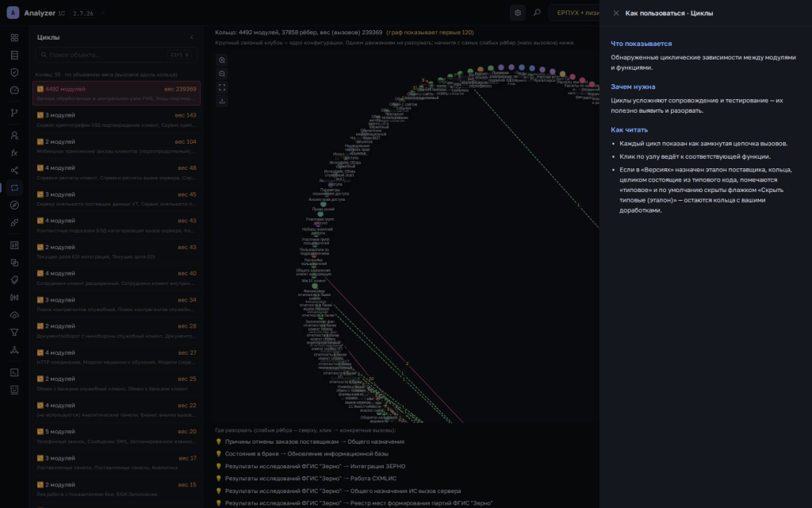Open the compass section in sidebar
The image size is (812, 508).
point(14,206)
